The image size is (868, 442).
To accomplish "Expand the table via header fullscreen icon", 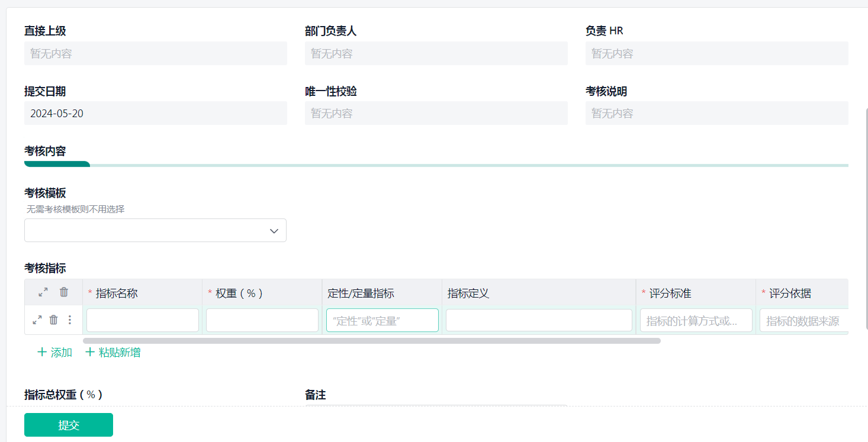I will [43, 292].
